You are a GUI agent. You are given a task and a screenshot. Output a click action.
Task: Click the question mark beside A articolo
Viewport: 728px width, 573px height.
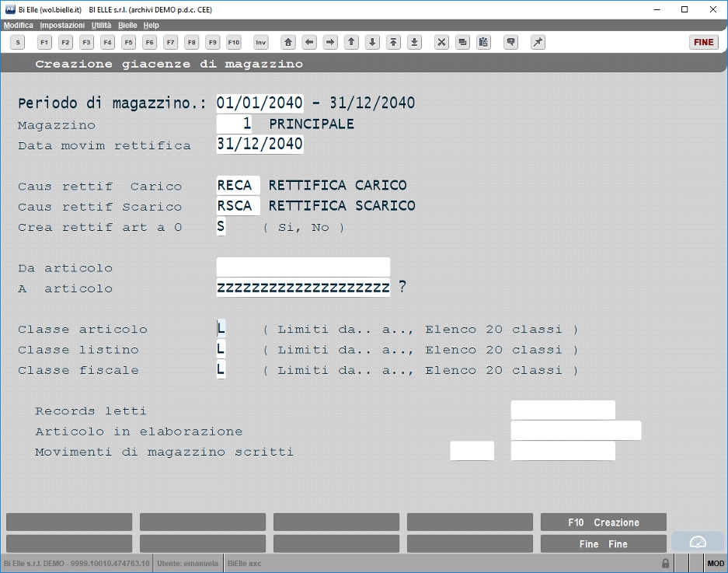pyautogui.click(x=402, y=287)
